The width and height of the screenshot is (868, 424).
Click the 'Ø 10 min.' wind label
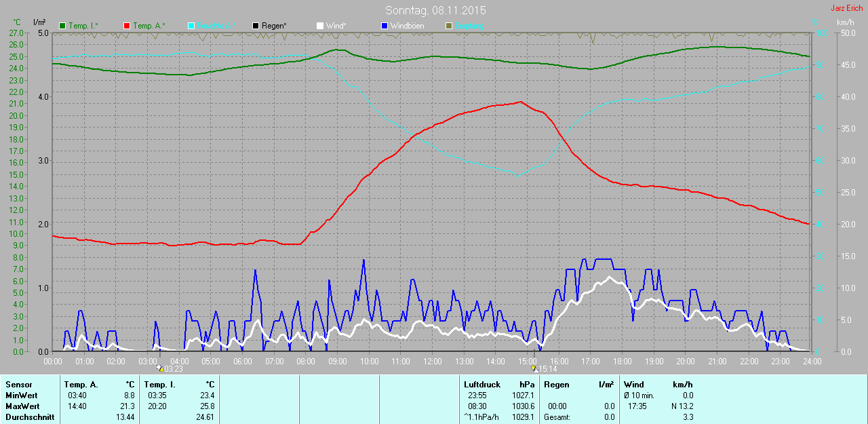(638, 396)
